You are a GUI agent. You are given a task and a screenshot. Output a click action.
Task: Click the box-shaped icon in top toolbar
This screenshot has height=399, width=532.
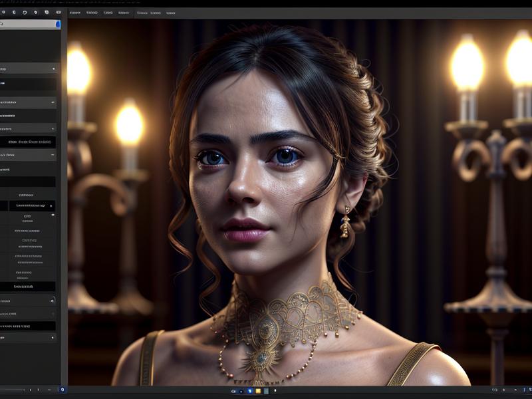coord(47,12)
